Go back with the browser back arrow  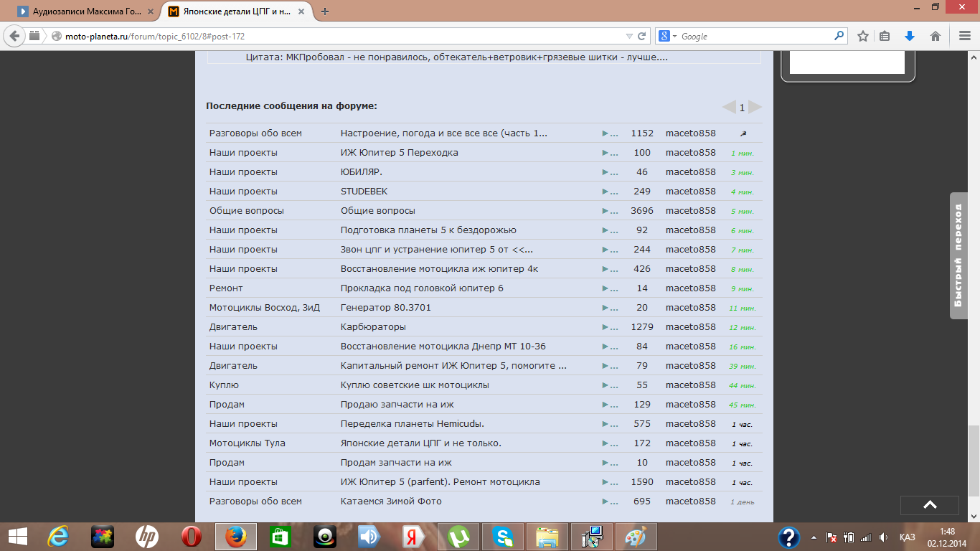pyautogui.click(x=14, y=36)
